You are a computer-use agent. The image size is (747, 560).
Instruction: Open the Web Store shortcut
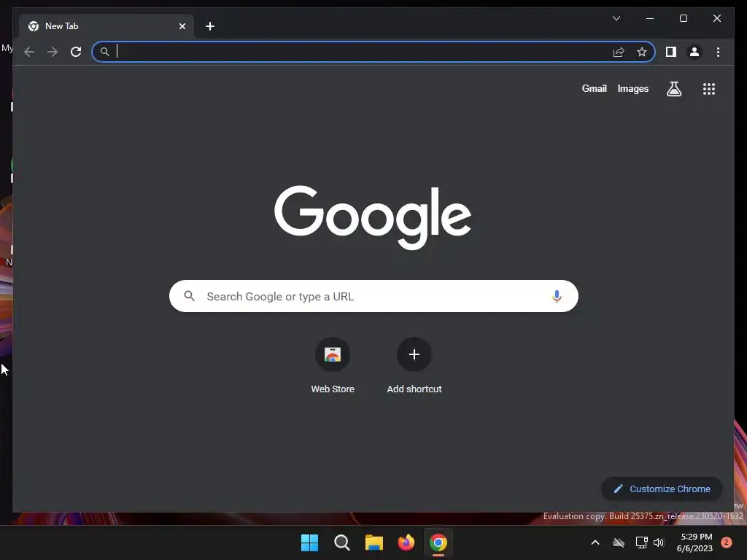tap(333, 366)
